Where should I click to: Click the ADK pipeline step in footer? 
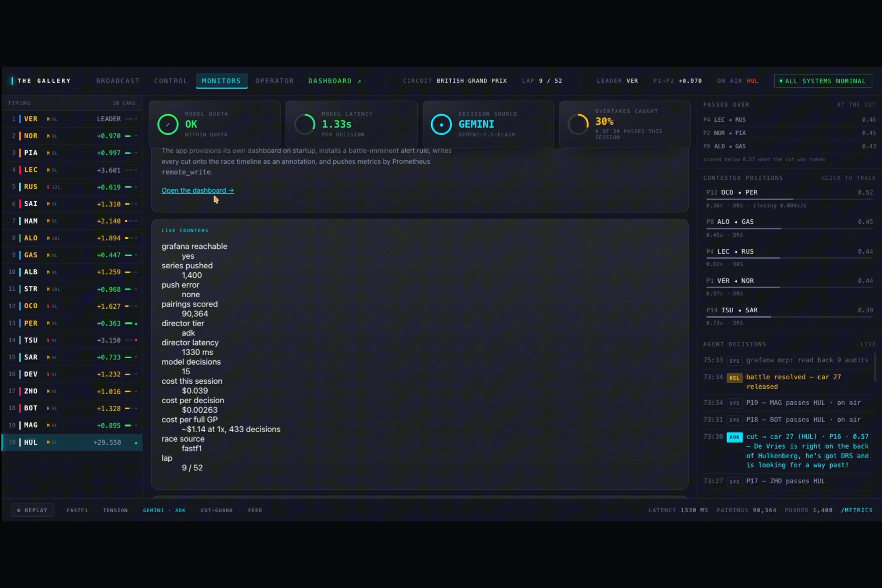point(180,510)
